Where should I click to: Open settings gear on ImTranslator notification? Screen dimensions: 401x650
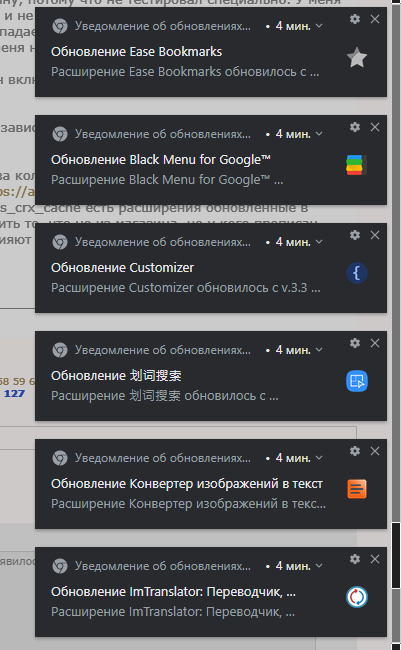click(x=355, y=559)
